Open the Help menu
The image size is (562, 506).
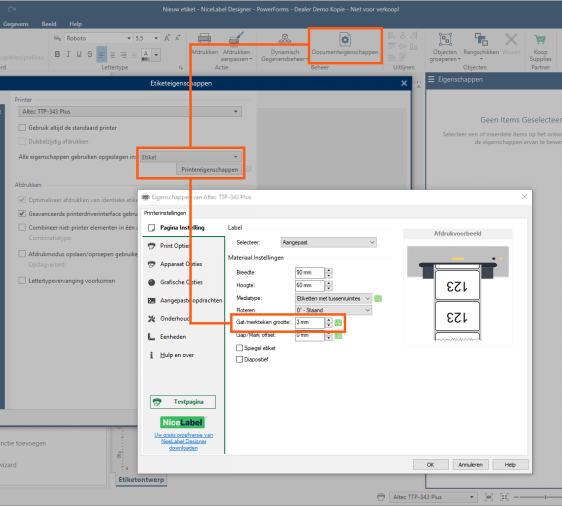pyautogui.click(x=76, y=24)
